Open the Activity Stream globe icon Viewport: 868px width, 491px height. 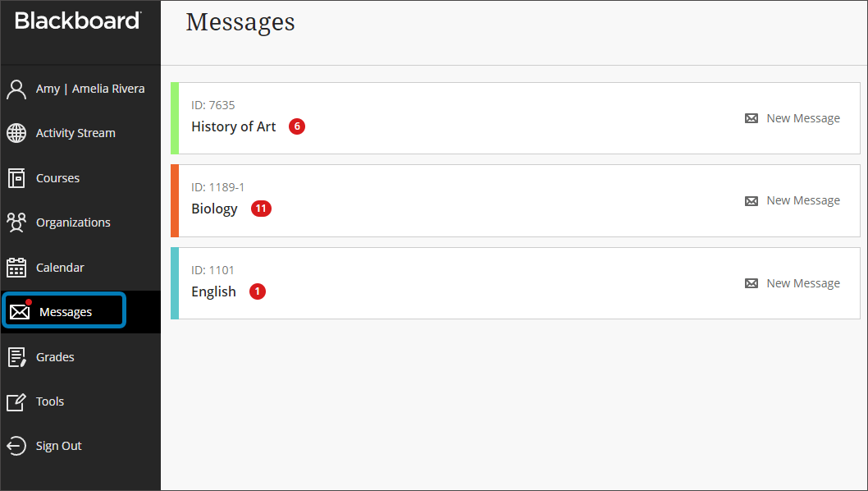click(x=16, y=132)
